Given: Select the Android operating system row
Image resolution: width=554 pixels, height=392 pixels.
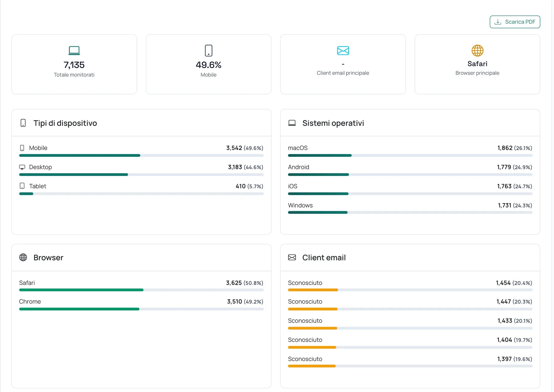Looking at the screenshot, I should point(410,170).
